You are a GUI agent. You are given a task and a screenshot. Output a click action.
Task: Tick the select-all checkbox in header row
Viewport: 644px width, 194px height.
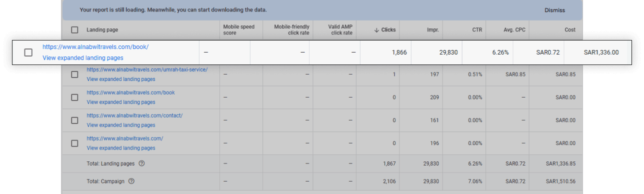[x=74, y=30]
